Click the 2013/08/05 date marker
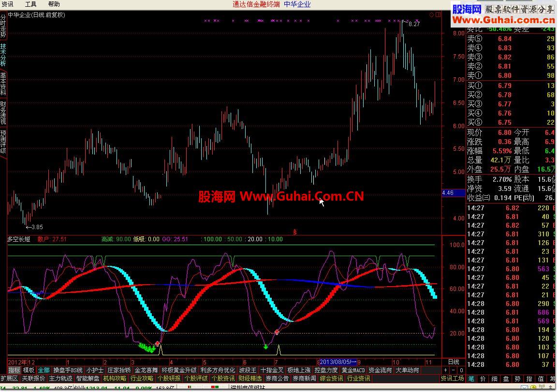The height and width of the screenshot is (392, 558). (338, 362)
